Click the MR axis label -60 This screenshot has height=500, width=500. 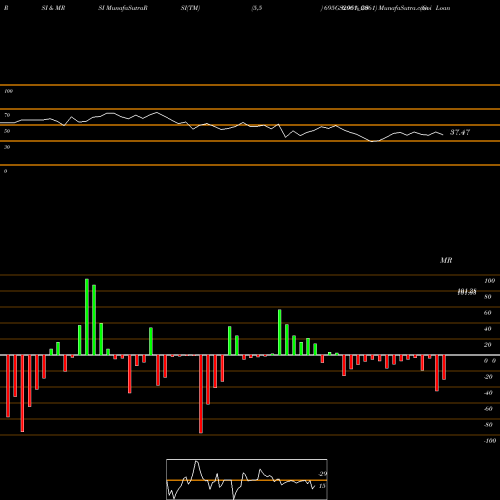pos(488,409)
